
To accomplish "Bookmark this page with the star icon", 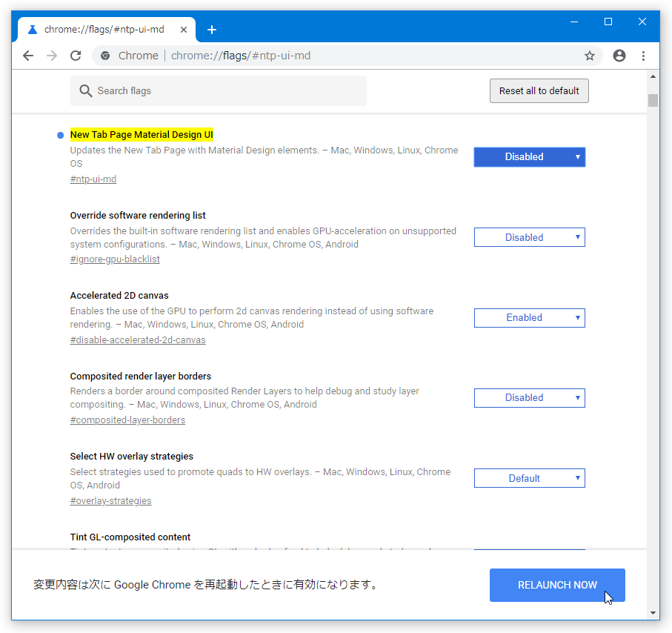I will point(590,56).
